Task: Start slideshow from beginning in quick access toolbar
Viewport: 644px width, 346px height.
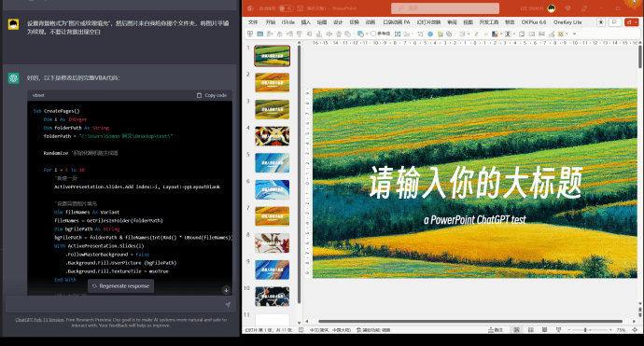Action: pos(250,34)
